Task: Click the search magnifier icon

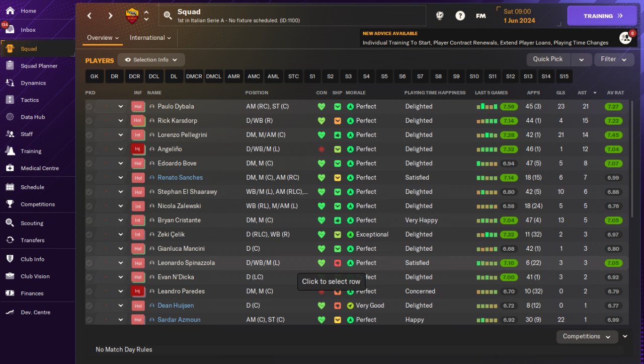Action: point(168,16)
